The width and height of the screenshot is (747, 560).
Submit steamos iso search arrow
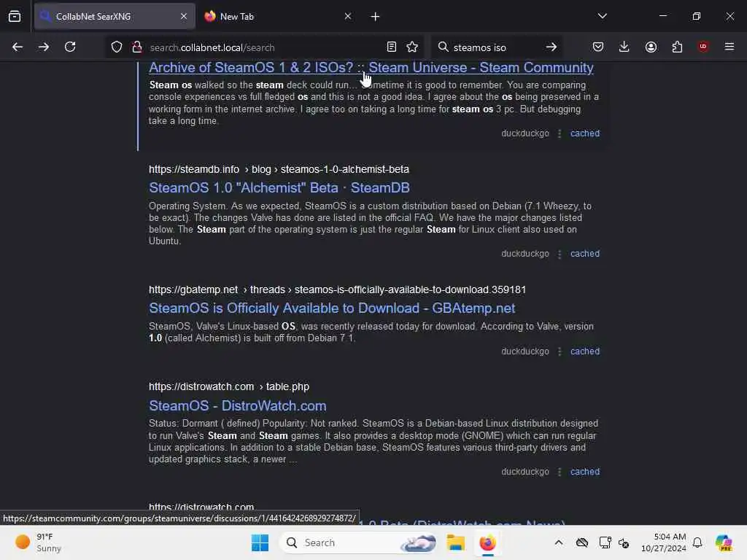coord(551,47)
